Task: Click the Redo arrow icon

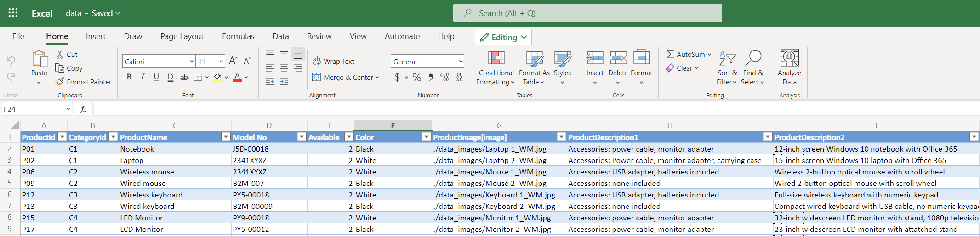Action: 11,76
